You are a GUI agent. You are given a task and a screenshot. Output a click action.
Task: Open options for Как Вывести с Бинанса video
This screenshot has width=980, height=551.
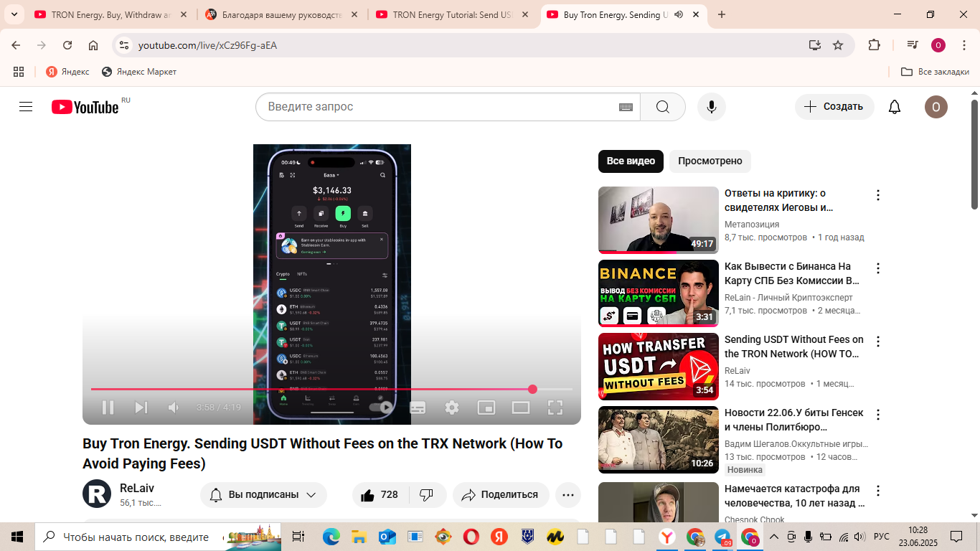coord(877,268)
